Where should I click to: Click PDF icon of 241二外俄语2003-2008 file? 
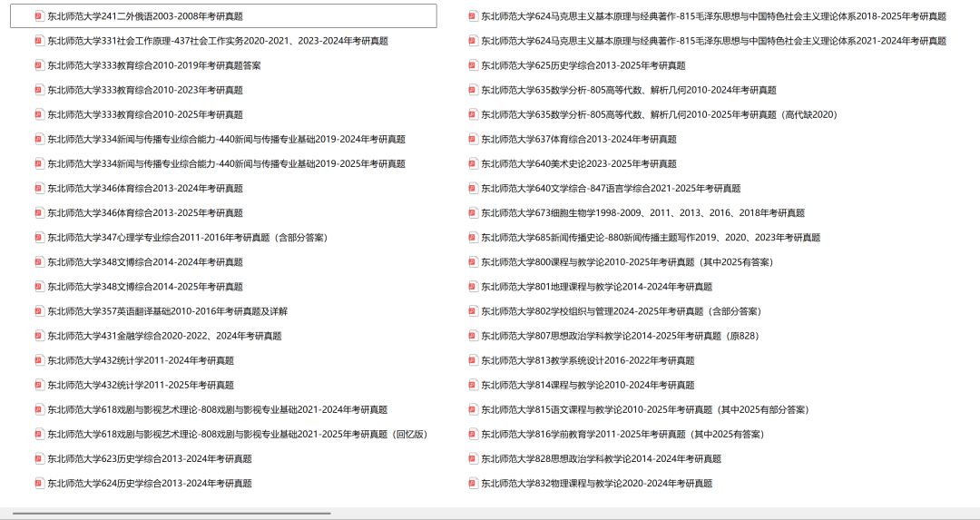[39, 16]
